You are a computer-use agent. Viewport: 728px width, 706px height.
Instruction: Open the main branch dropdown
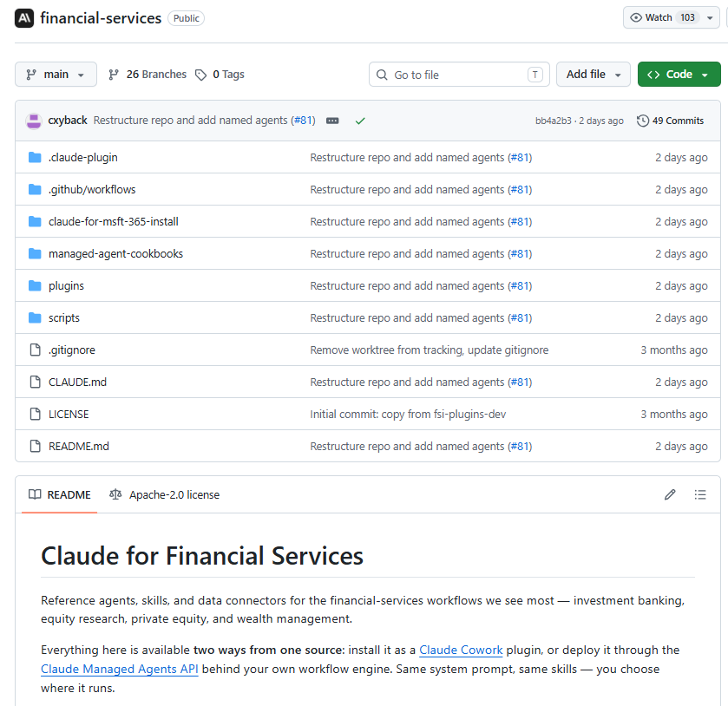point(56,75)
